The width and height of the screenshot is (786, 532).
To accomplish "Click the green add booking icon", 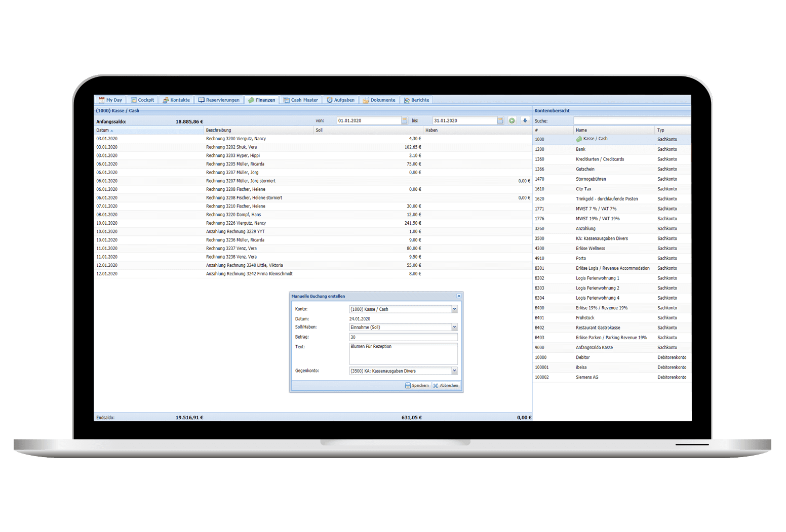I will [512, 120].
